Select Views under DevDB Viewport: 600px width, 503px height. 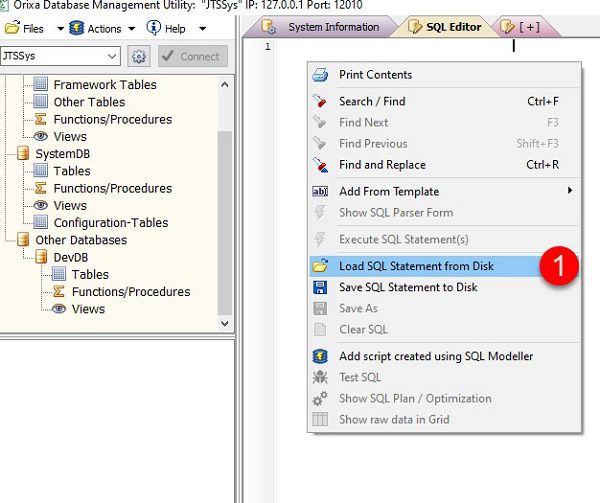(x=88, y=309)
